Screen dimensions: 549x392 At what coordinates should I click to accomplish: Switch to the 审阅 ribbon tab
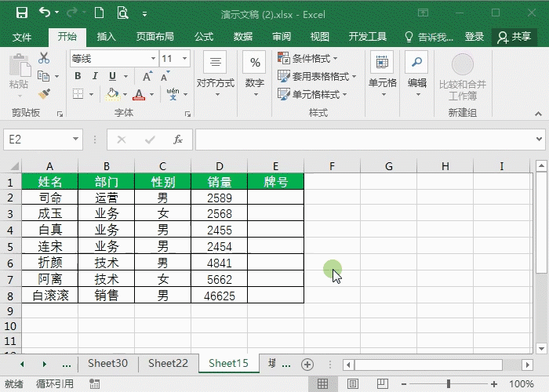tap(281, 37)
